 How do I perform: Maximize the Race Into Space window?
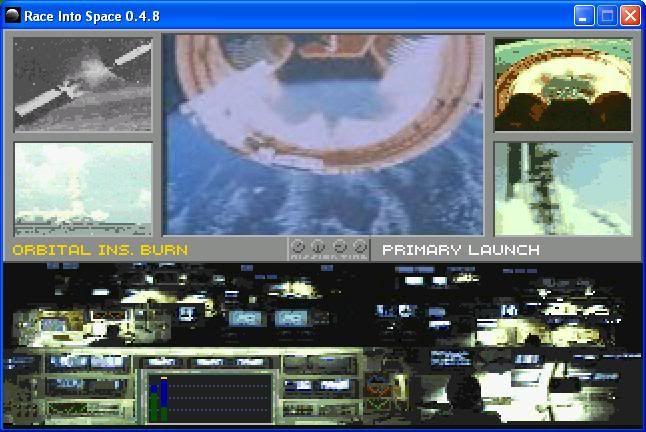click(x=607, y=16)
